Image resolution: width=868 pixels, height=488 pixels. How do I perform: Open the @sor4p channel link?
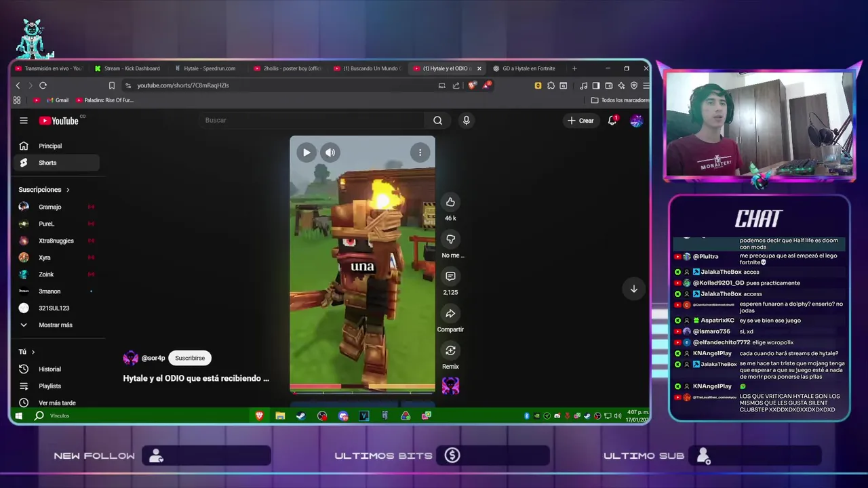coord(153,358)
